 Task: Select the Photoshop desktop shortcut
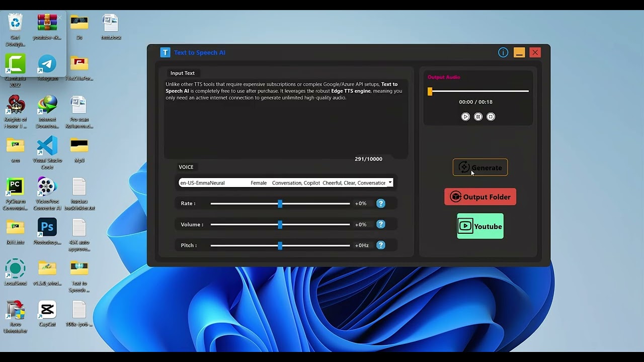47,232
